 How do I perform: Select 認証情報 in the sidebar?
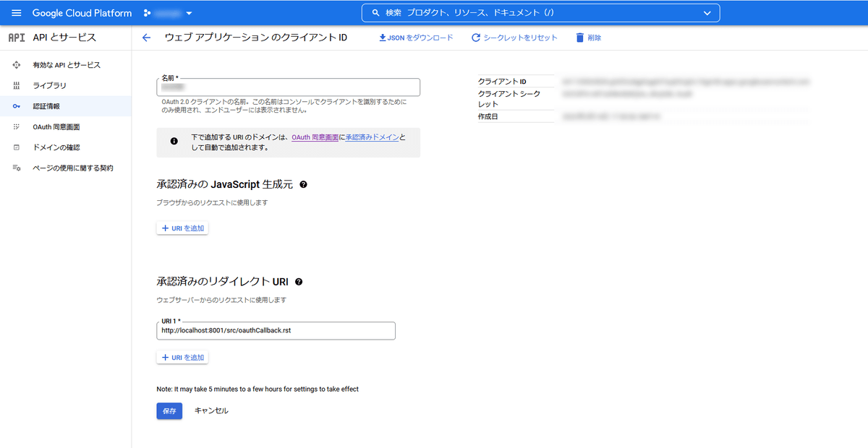point(66,106)
